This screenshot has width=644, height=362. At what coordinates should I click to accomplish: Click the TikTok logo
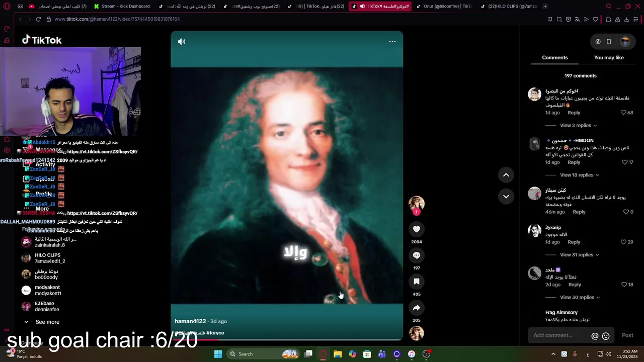point(42,40)
